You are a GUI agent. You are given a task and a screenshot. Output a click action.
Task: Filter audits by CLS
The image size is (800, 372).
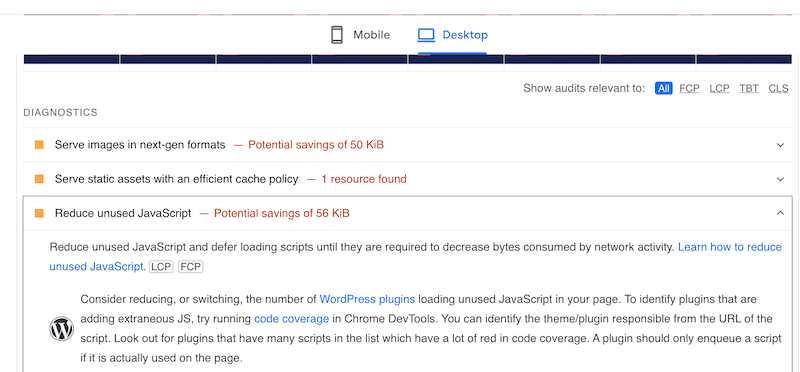coord(779,88)
